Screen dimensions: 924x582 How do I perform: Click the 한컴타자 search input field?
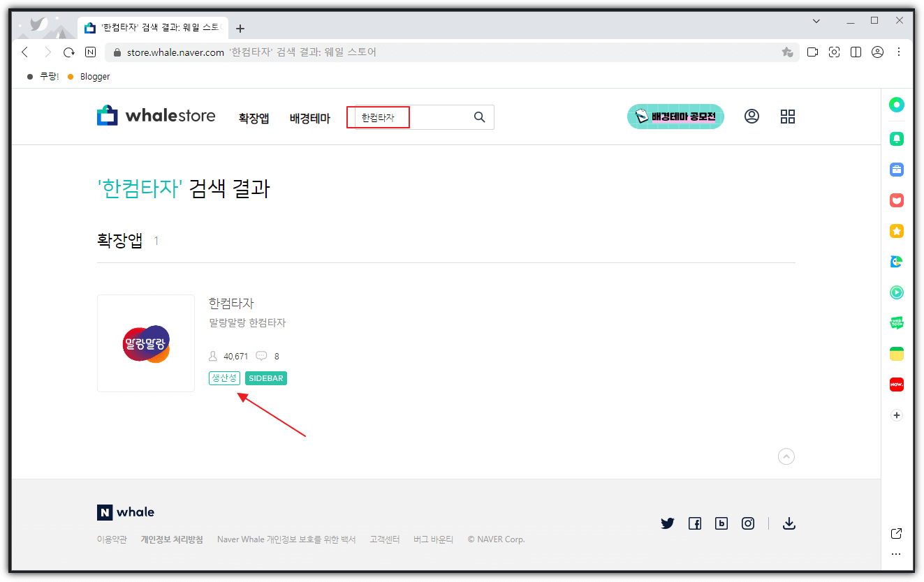click(378, 117)
